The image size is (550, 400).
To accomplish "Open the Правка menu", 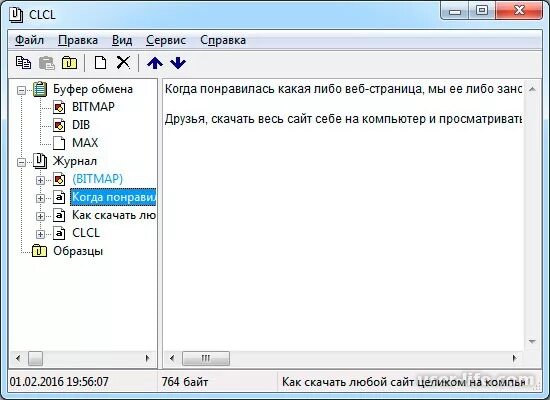I will coord(78,40).
